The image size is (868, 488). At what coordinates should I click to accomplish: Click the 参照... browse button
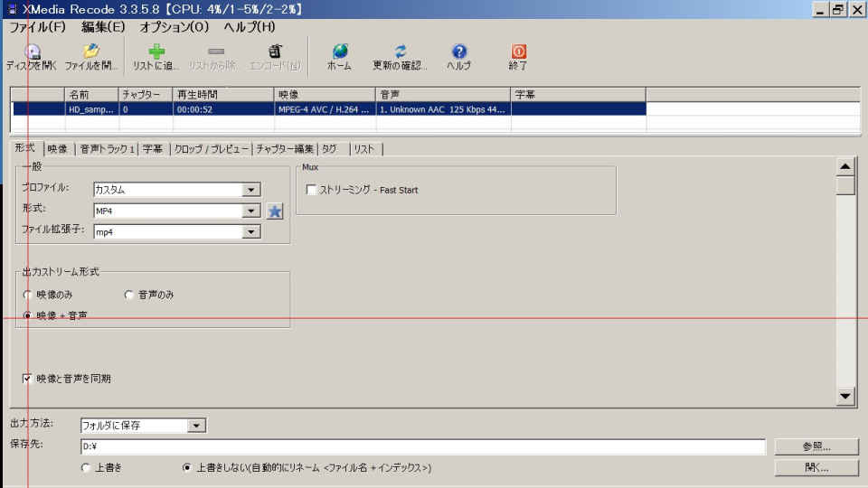point(816,446)
